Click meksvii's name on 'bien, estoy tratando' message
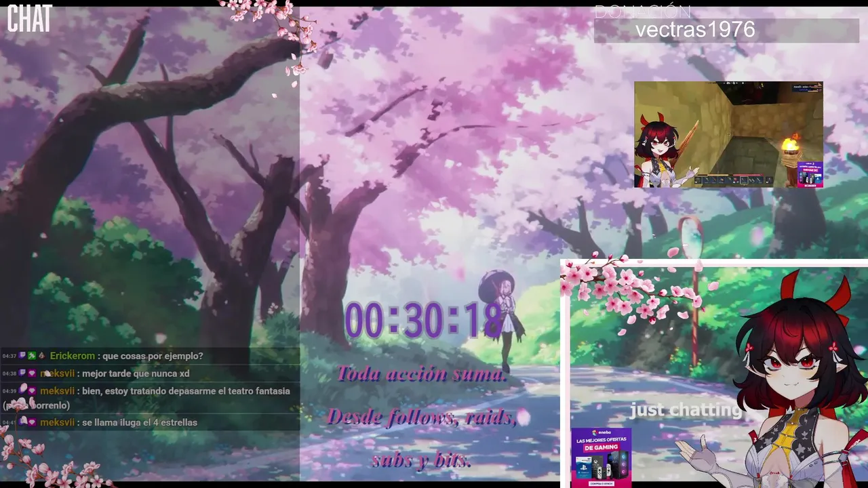Viewport: 868px width, 488px height. (57, 391)
